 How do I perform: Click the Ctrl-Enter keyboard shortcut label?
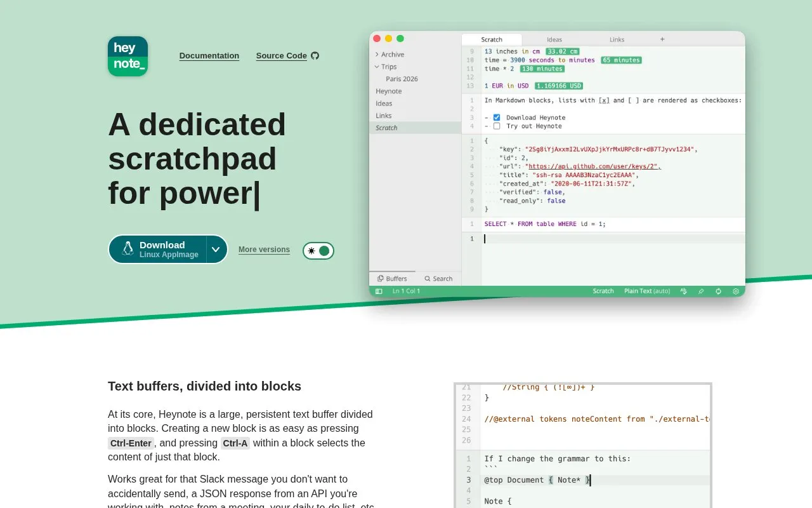(131, 443)
